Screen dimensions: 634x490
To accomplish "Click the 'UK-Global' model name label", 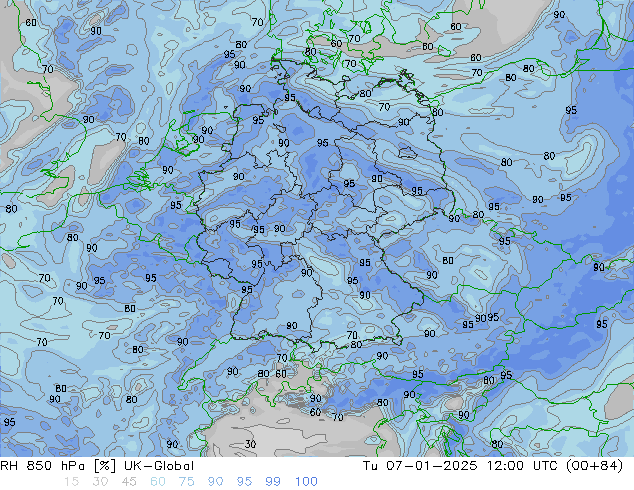I will pos(159,466).
